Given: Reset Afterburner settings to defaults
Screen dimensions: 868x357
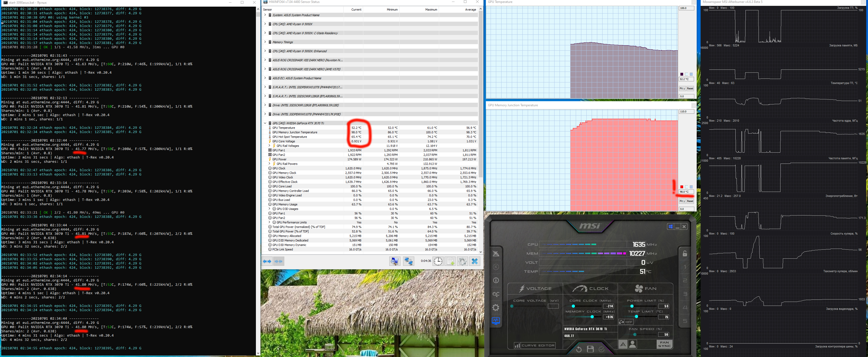Looking at the screenshot, I should pyautogui.click(x=579, y=349).
